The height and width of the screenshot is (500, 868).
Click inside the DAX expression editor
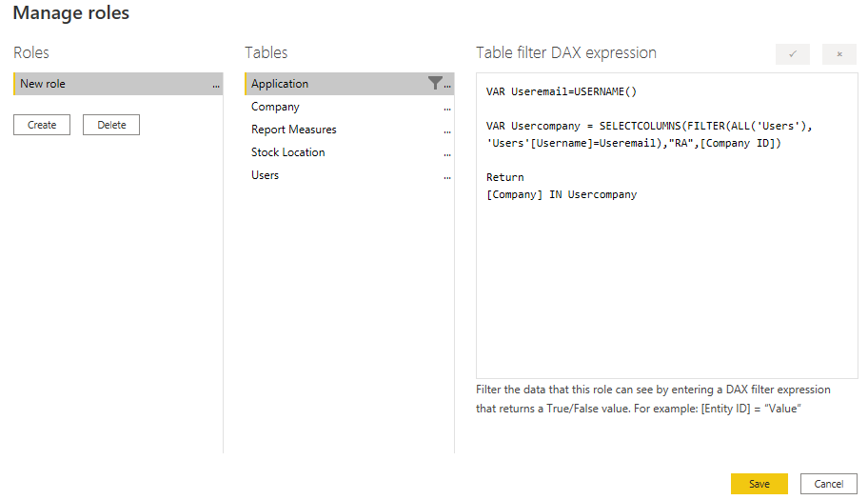[x=667, y=277]
